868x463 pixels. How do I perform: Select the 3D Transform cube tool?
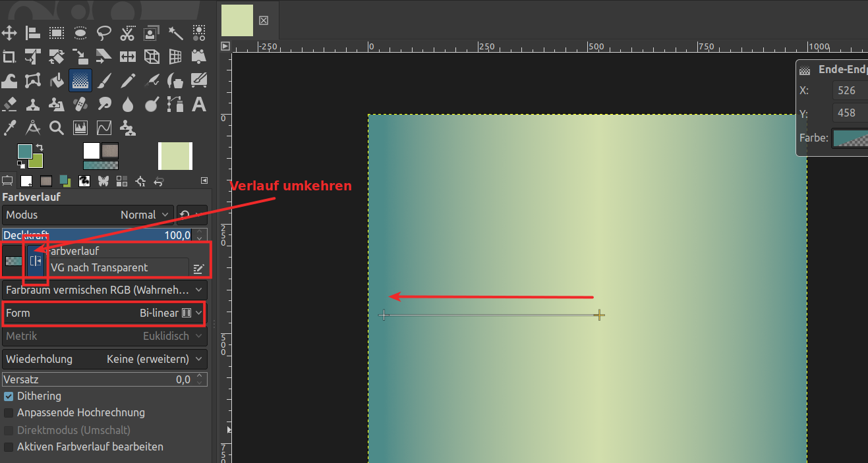coord(152,56)
